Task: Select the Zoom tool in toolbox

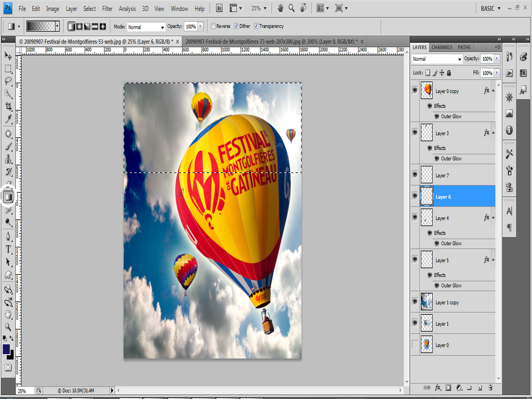Action: (8, 327)
